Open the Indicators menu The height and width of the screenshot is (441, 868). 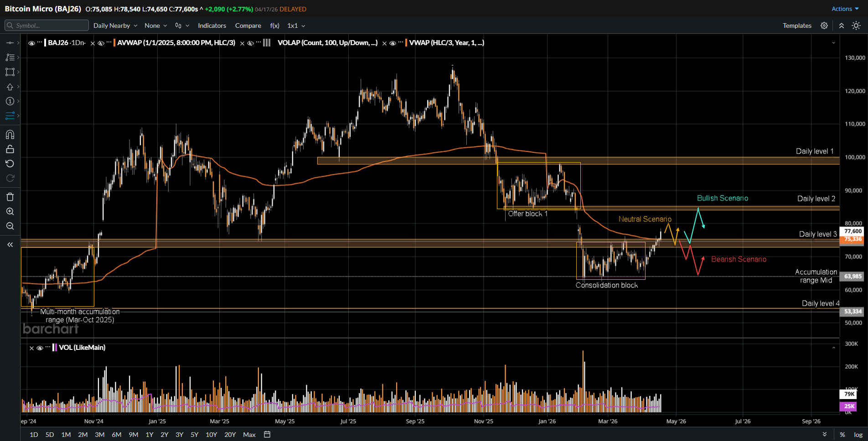tap(212, 26)
